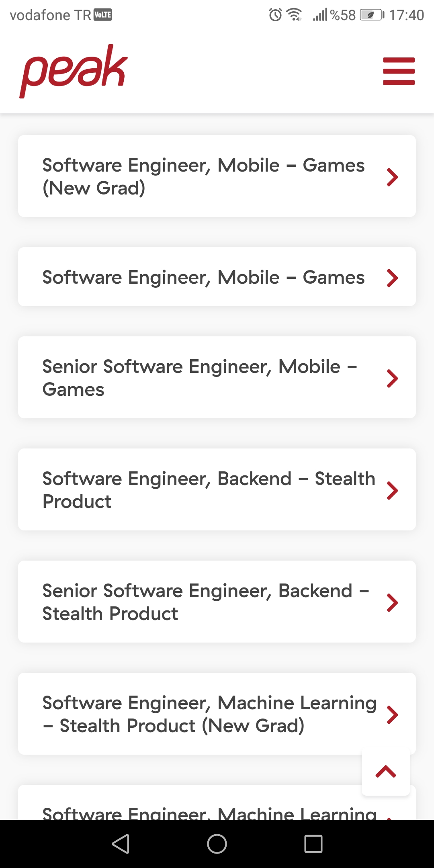Open Senior Software Engineer, Mobile – Games listing
Screen dimensions: 434x868
click(217, 377)
